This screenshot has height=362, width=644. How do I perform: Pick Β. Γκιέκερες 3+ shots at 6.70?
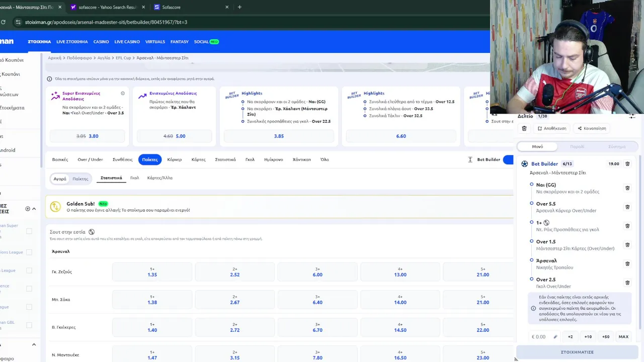click(317, 327)
